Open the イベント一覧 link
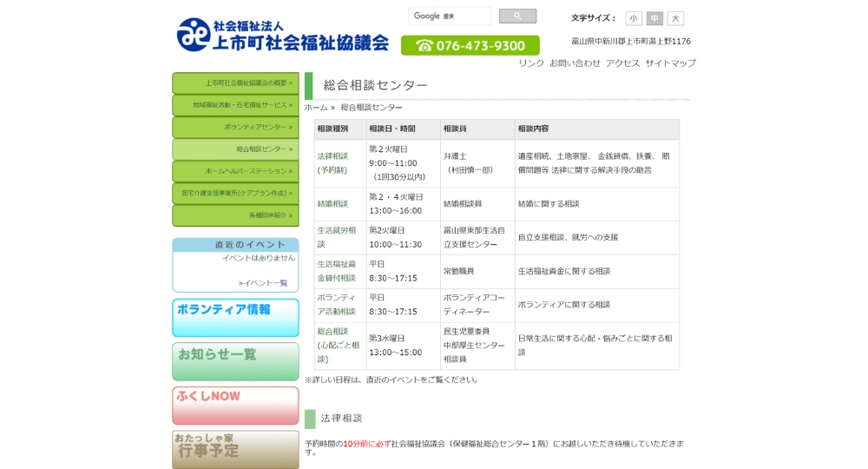868x469 pixels. [x=263, y=283]
